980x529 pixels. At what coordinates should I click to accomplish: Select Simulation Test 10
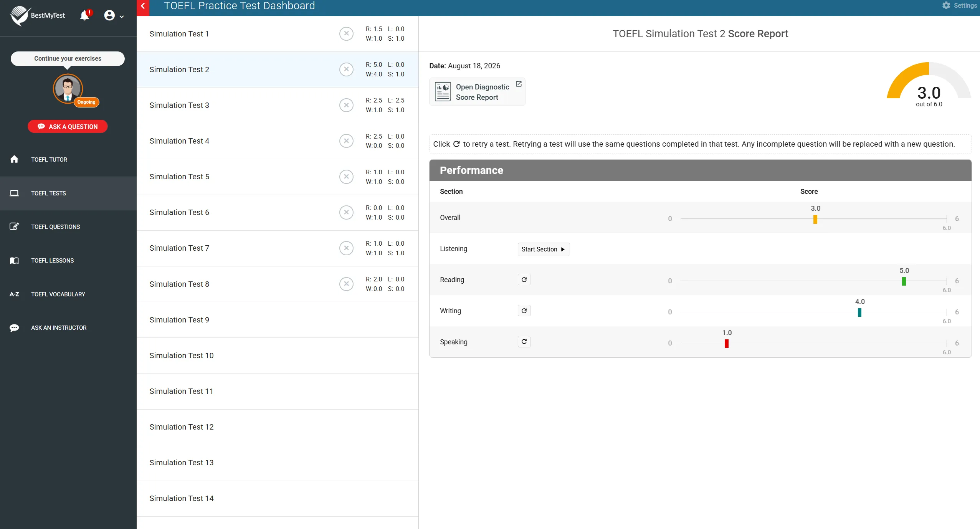tap(277, 355)
